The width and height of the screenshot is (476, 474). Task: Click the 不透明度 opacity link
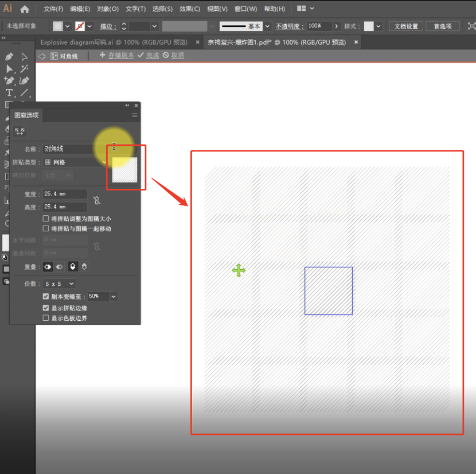pos(290,26)
